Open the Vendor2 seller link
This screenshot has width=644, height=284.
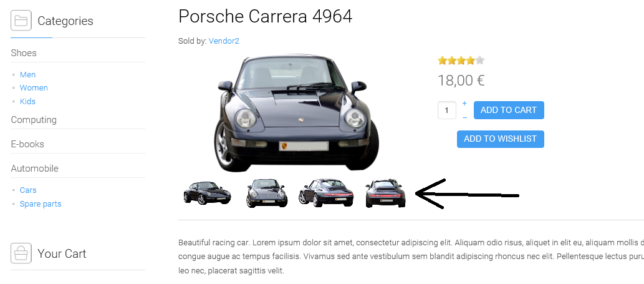[224, 41]
